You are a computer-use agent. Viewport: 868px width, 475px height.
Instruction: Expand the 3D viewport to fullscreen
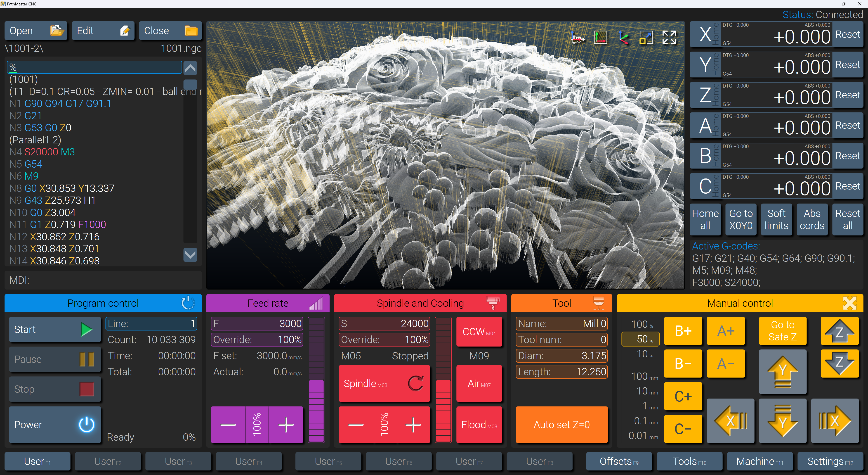tap(669, 37)
